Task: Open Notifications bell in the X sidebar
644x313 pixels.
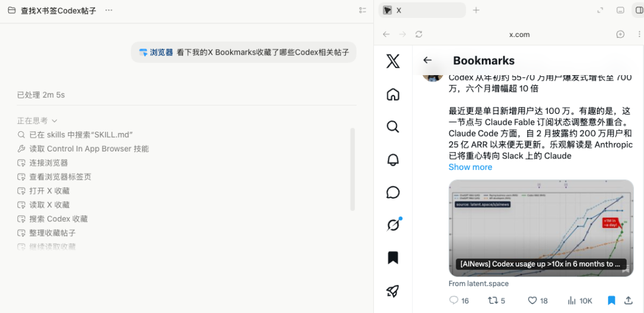Action: coord(392,160)
